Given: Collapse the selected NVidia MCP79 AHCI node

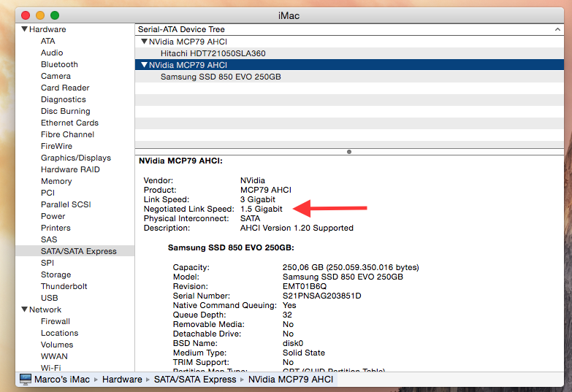Looking at the screenshot, I should pyautogui.click(x=144, y=65).
